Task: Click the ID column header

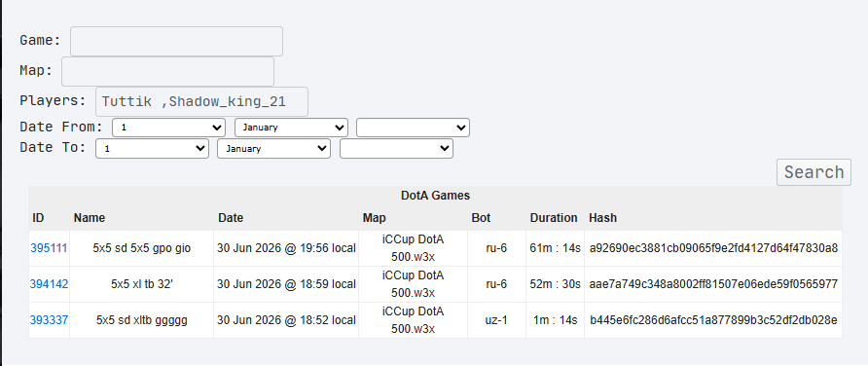Action: (x=38, y=218)
